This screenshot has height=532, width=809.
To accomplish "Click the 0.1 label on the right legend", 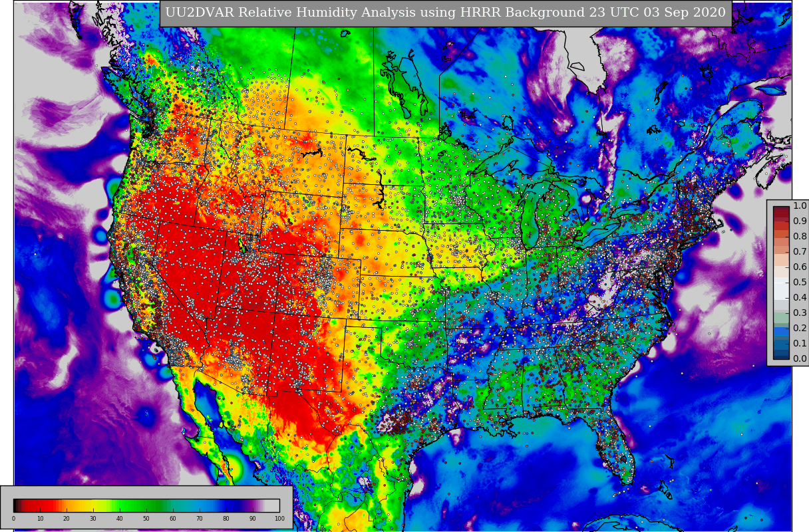I will pos(800,343).
